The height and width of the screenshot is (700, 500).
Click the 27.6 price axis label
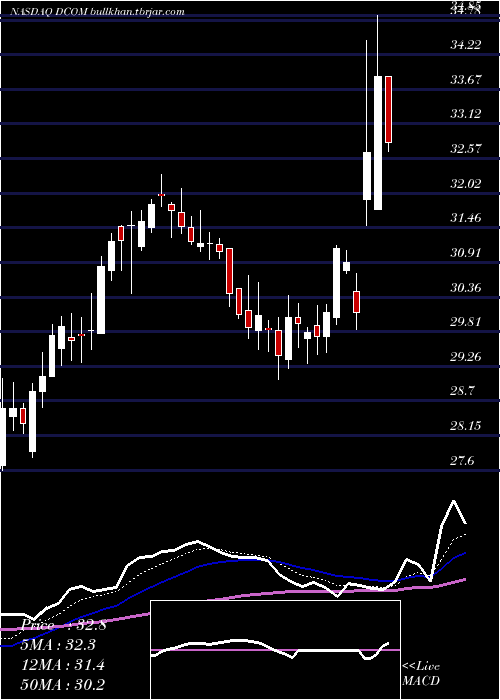pos(463,461)
